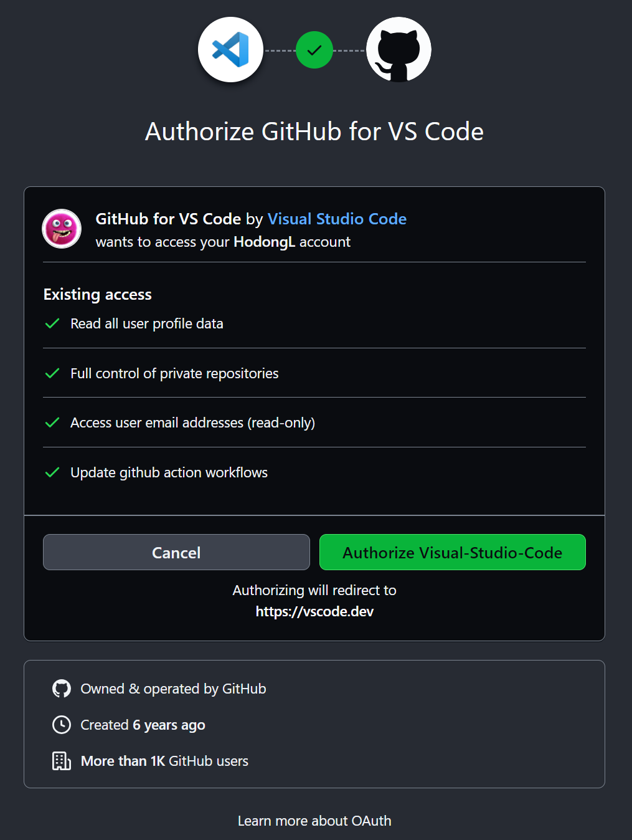
Task: Click the organization building icon
Action: coord(62,761)
